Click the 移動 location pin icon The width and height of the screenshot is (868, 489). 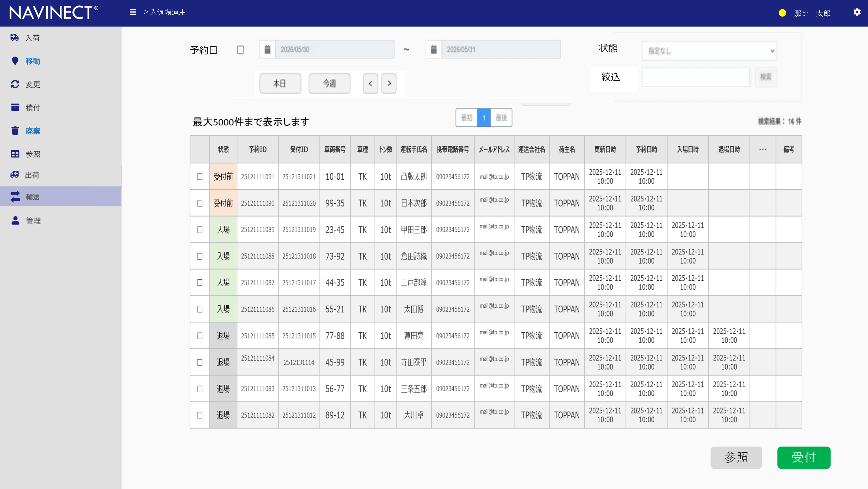coord(15,61)
